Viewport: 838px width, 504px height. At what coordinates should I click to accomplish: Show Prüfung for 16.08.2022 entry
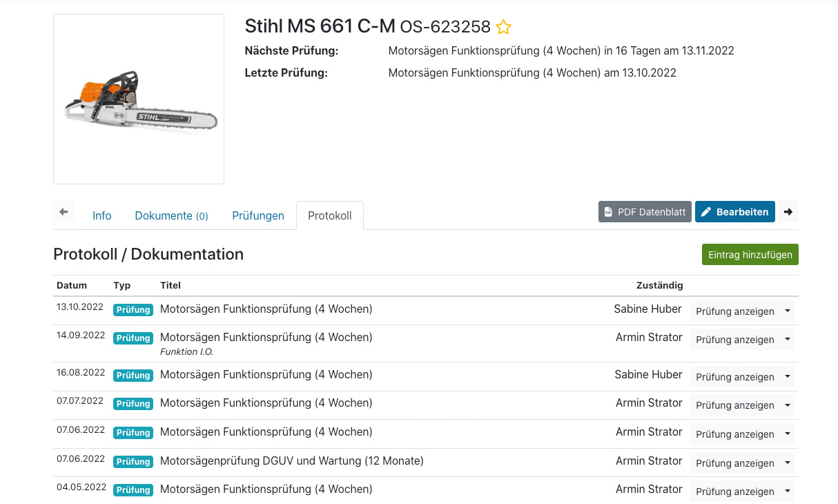(735, 377)
